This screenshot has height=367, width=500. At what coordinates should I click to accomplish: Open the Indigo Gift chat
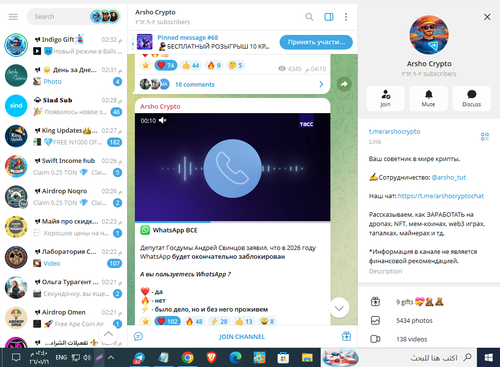tap(63, 45)
